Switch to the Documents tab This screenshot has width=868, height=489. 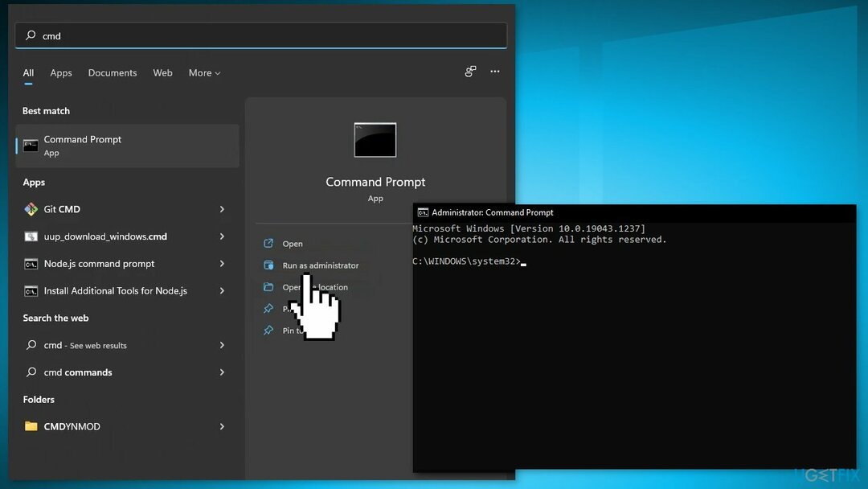point(113,73)
